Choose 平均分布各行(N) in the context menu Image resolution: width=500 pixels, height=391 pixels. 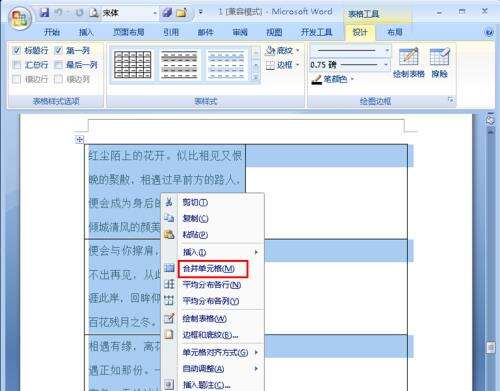(213, 285)
